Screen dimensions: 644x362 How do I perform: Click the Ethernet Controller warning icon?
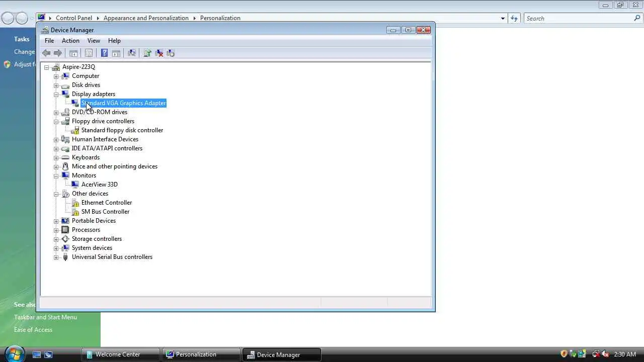point(75,203)
